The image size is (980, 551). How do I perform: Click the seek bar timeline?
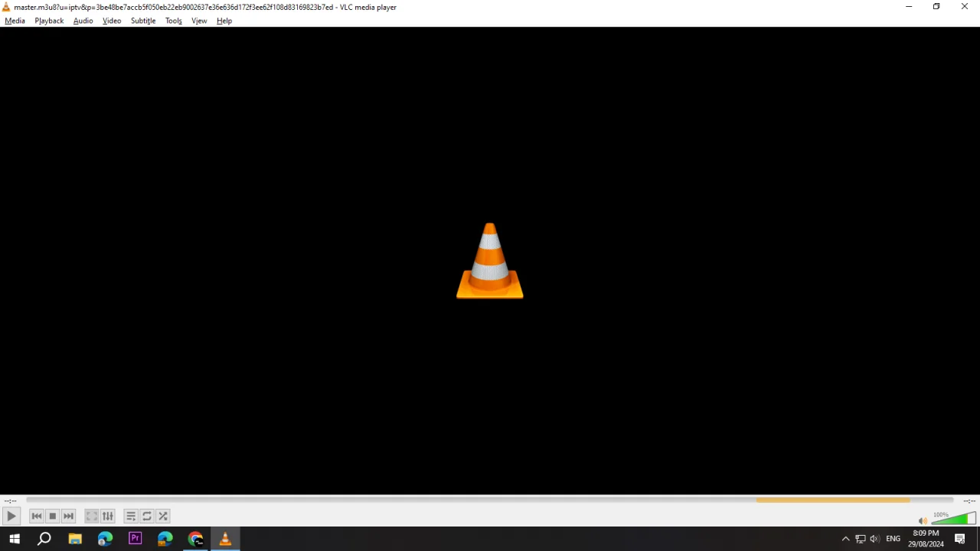pyautogui.click(x=490, y=500)
